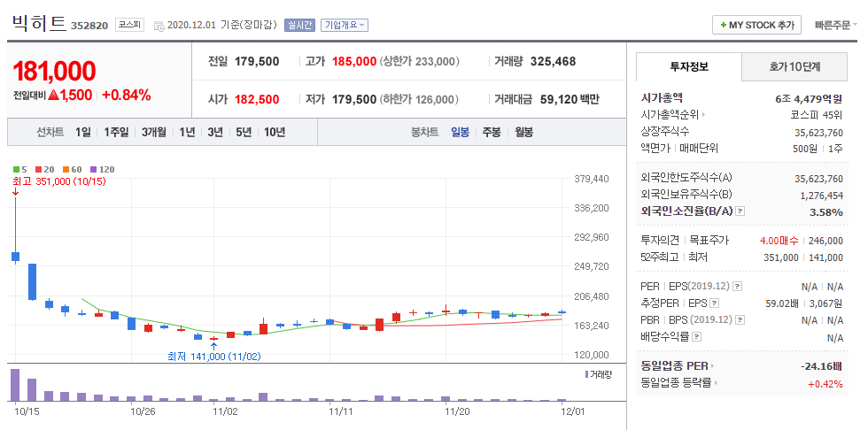Click the 코스피 market label
The height and width of the screenshot is (430, 868).
point(129,25)
